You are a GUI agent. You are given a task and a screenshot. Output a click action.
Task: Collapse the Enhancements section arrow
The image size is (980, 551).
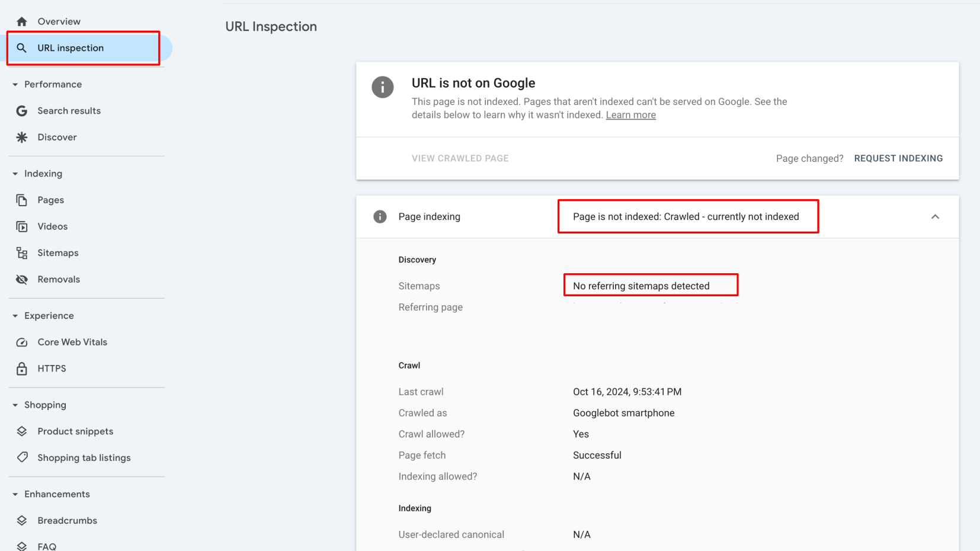[x=15, y=494]
